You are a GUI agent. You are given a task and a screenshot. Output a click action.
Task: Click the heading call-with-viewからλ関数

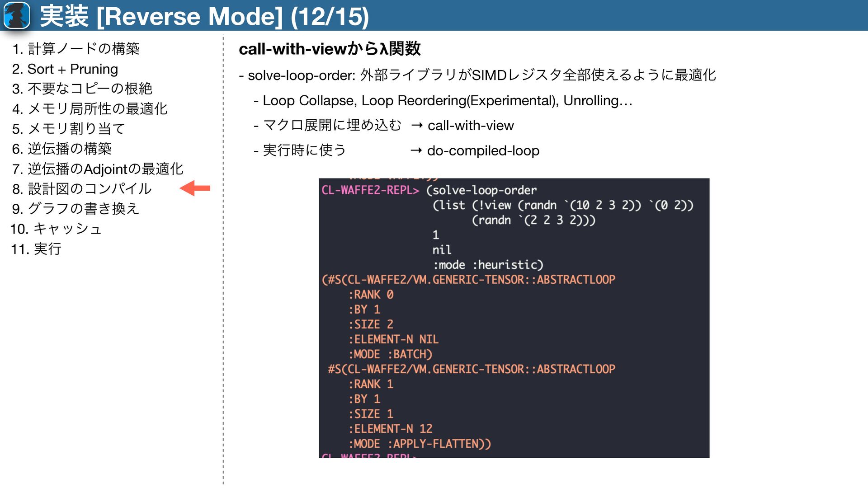click(330, 49)
